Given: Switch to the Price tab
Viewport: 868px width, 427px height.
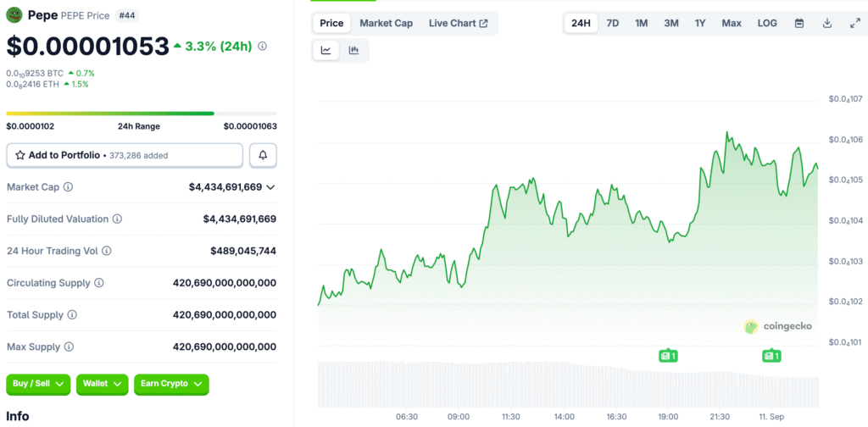Looking at the screenshot, I should click(x=331, y=23).
